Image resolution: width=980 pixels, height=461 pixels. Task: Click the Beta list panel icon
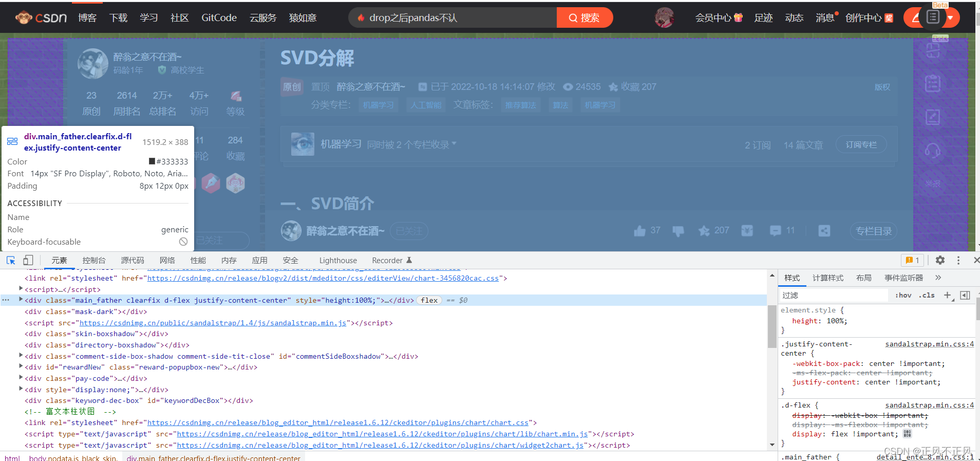click(933, 17)
